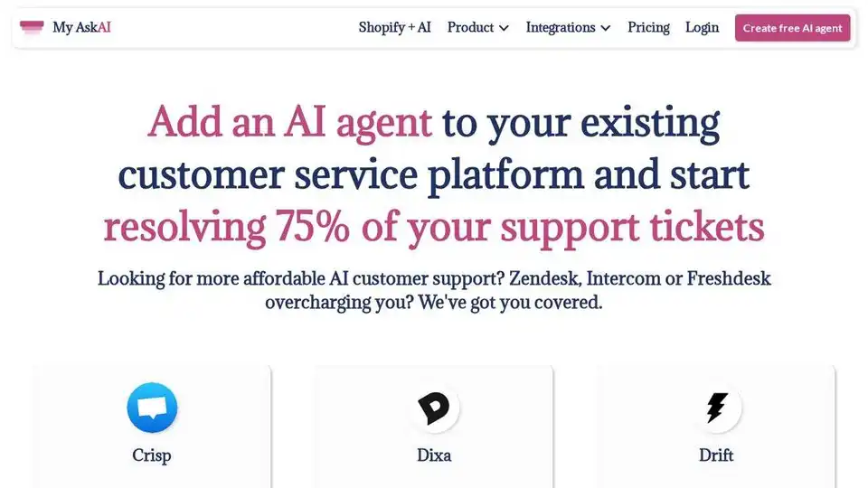Open the Login link
The width and height of the screenshot is (868, 488).
(x=702, y=27)
